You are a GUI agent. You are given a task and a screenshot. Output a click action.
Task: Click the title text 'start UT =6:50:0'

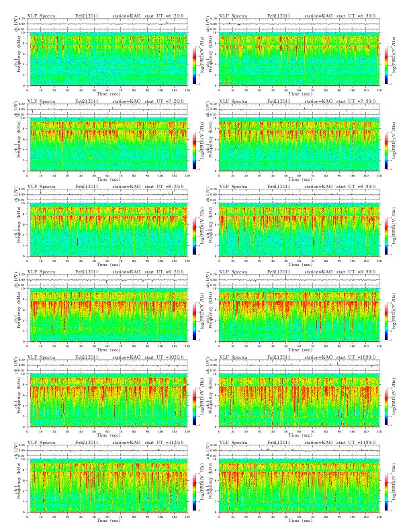[356, 16]
